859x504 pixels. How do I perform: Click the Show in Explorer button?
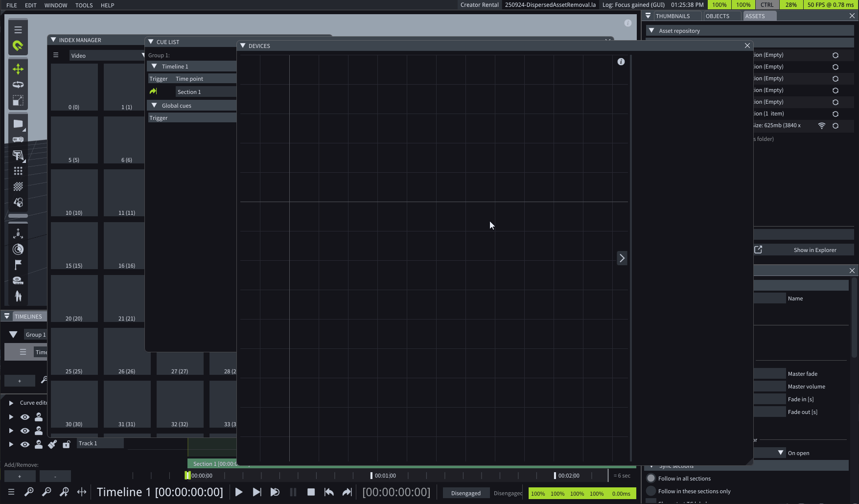[x=814, y=250]
